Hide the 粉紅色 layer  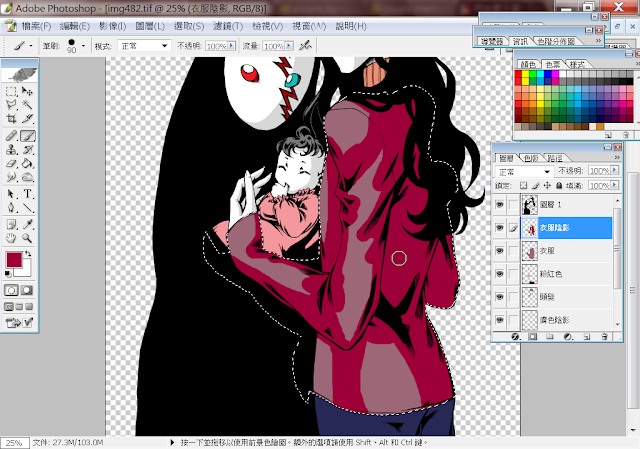tap(500, 274)
